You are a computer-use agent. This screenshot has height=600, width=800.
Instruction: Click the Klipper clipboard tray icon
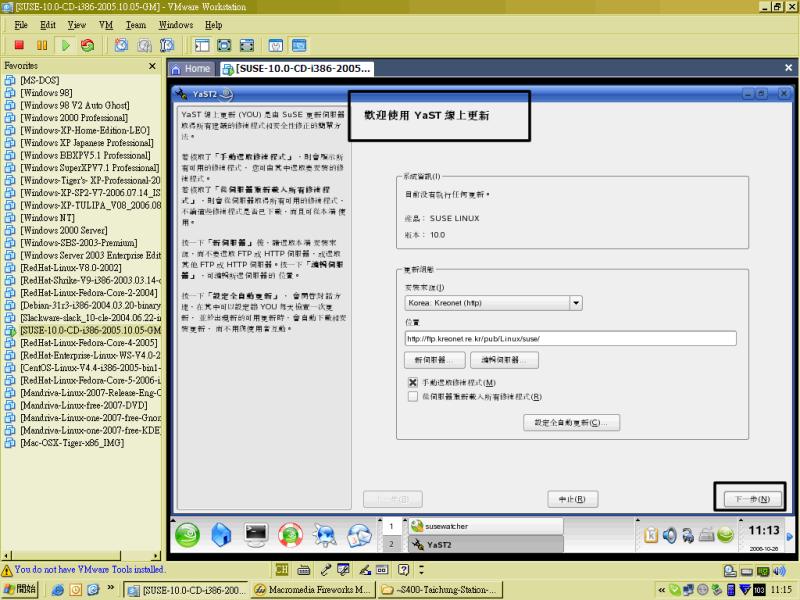pos(651,535)
